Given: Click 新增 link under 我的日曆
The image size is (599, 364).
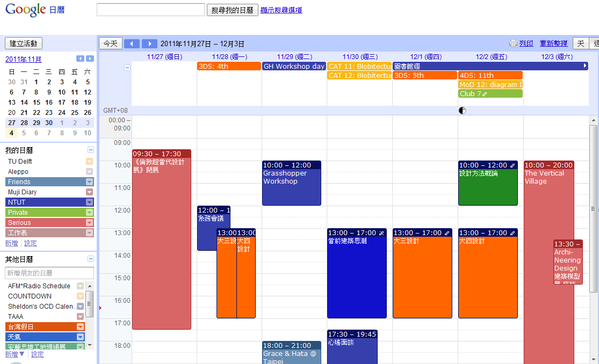Looking at the screenshot, I should point(11,243).
